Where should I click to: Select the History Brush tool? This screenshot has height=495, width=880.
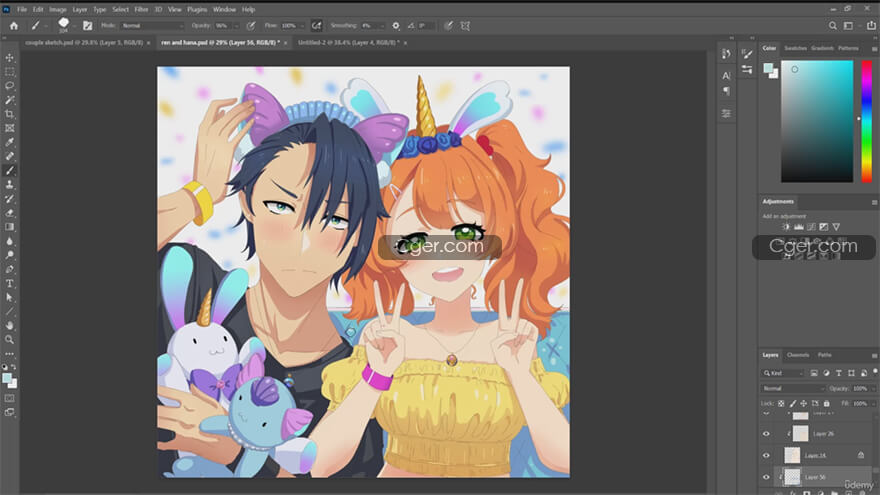click(10, 199)
